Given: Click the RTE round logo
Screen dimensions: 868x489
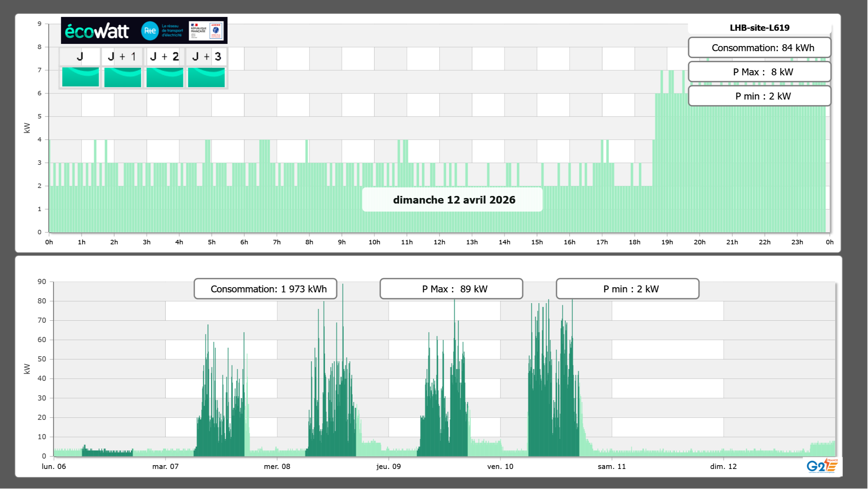Looking at the screenshot, I should click(x=150, y=31).
